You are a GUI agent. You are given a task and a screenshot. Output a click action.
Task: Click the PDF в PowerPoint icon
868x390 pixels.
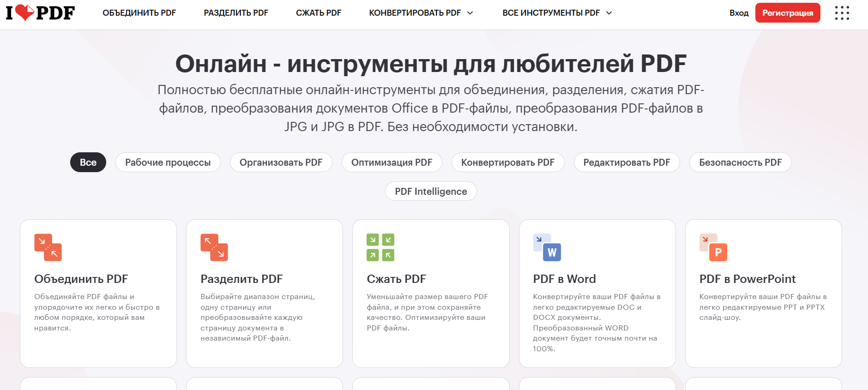click(x=713, y=247)
